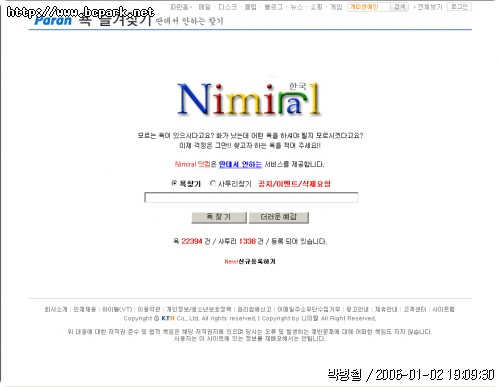
Task: Open 제휴안내 footer link
Action: [386, 309]
